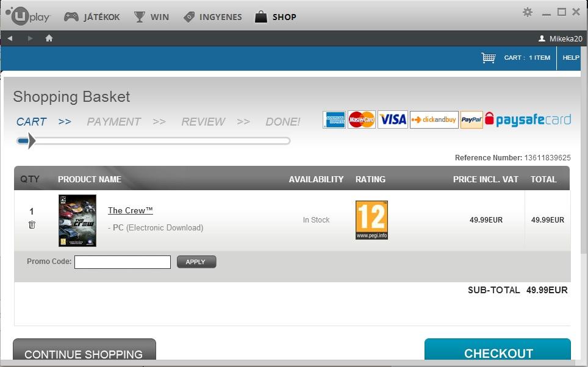
Task: Click the Rating column header
Action: click(x=370, y=179)
